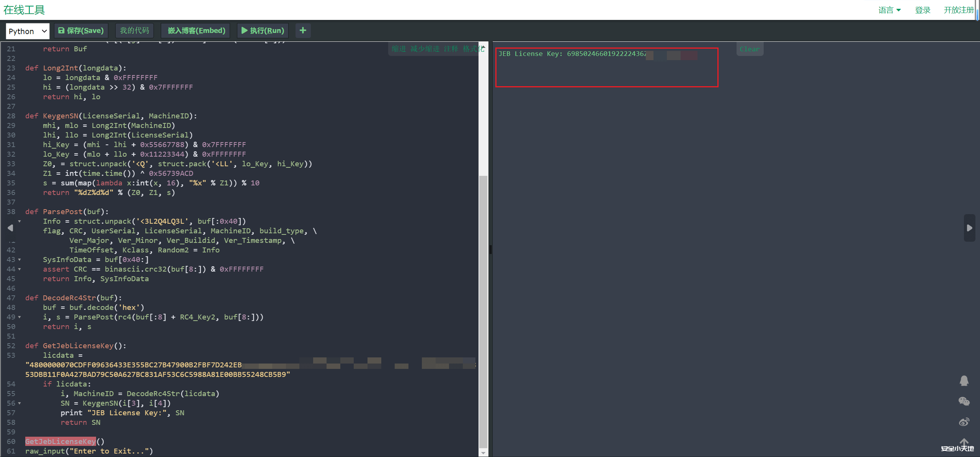Toggle fold arrow at line 56
This screenshot has height=457, width=980.
(x=20, y=403)
